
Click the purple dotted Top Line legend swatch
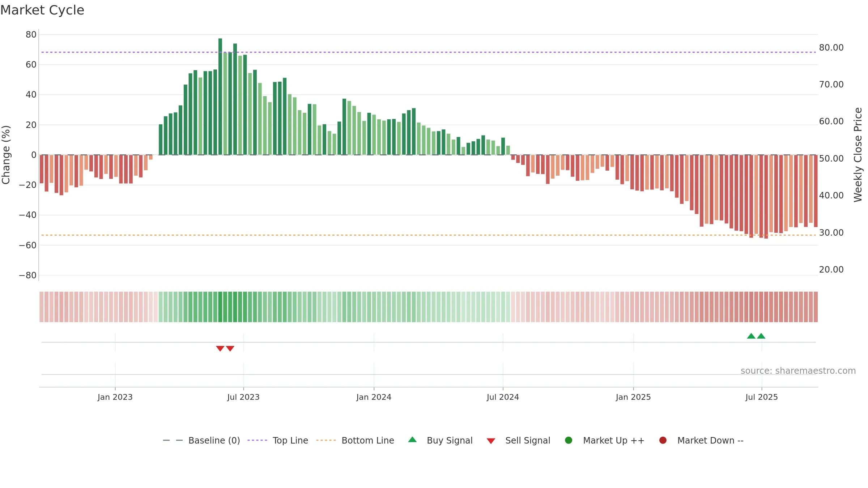click(x=257, y=440)
